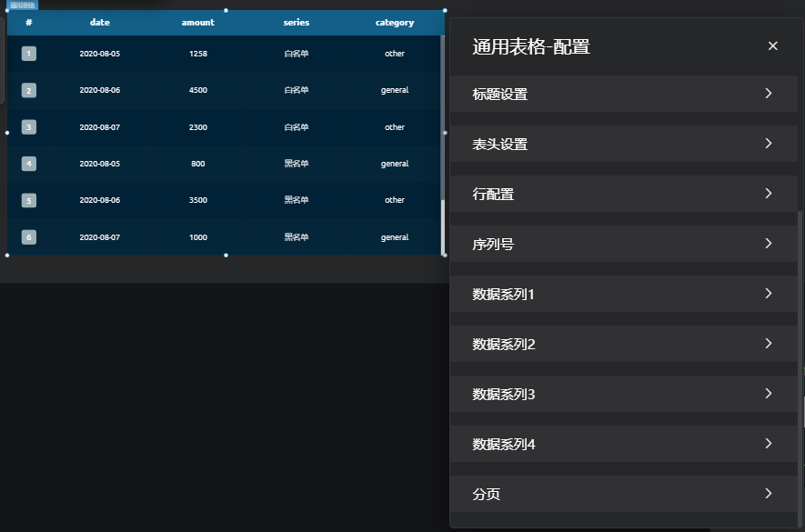Click category cell general in row 2
Viewport: 805px width, 532px height.
tap(394, 90)
